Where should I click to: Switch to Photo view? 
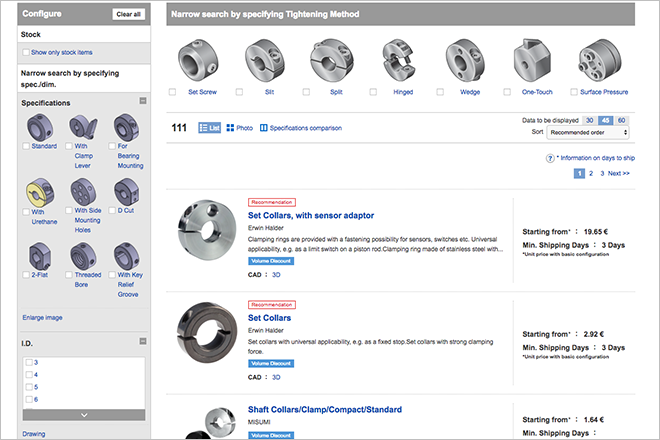(239, 128)
